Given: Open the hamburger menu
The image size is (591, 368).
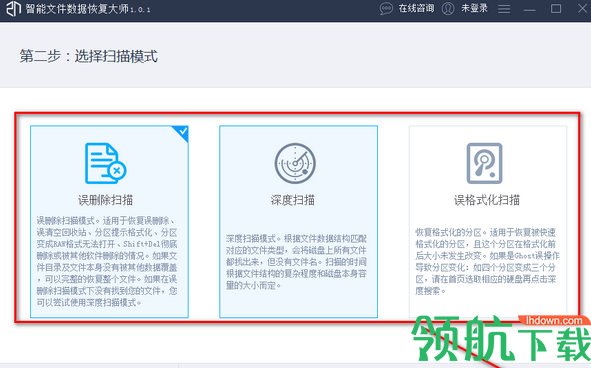Looking at the screenshot, I should (x=504, y=9).
